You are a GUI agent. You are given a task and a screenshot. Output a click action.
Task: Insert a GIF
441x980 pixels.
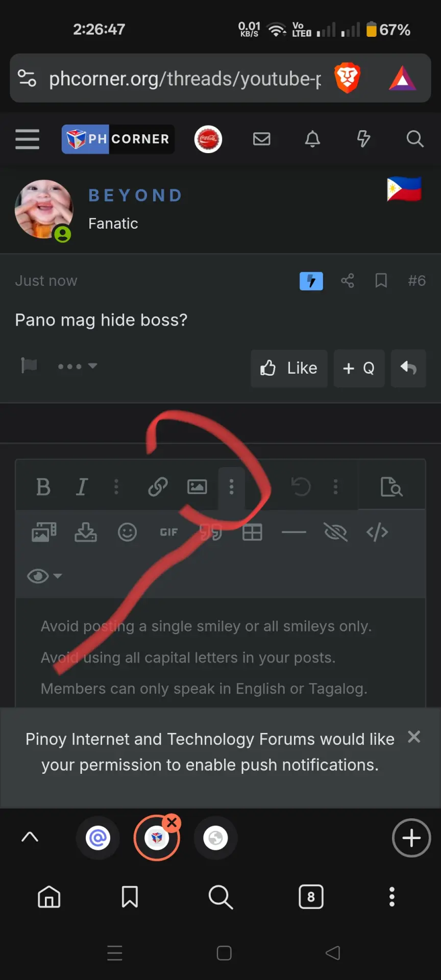169,532
